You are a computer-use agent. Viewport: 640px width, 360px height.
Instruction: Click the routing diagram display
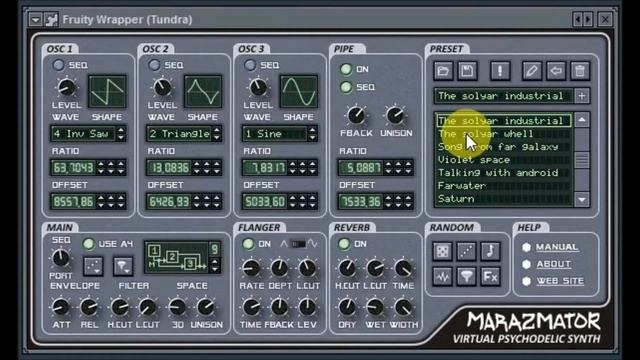[178, 258]
